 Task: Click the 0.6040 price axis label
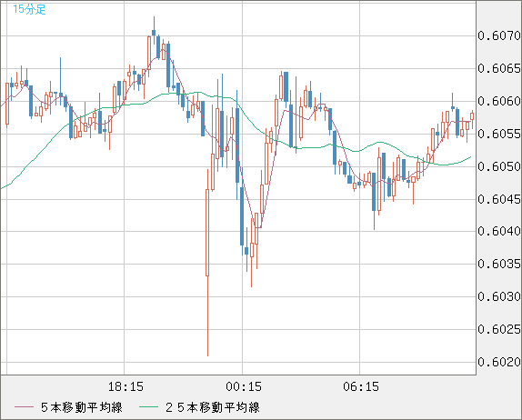coord(499,231)
